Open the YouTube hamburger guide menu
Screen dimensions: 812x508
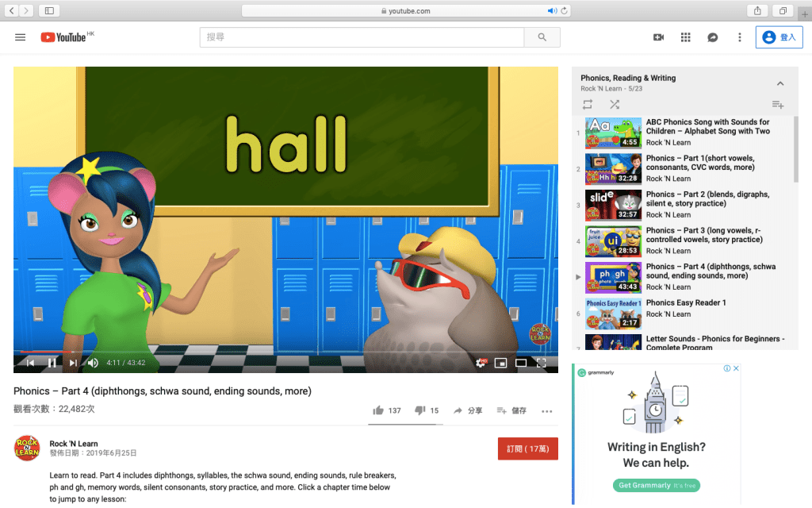21,37
